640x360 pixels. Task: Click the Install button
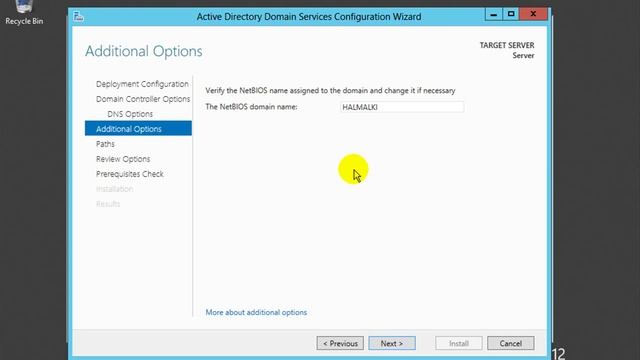pyautogui.click(x=459, y=344)
